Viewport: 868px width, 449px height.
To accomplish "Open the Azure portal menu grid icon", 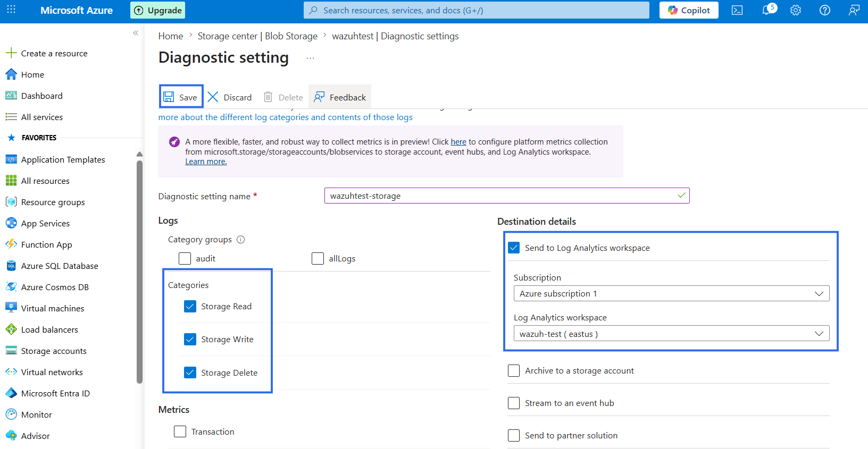I will [11, 10].
